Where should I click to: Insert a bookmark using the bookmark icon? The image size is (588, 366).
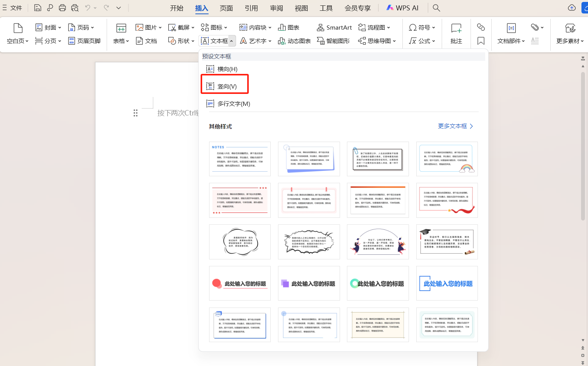[481, 40]
